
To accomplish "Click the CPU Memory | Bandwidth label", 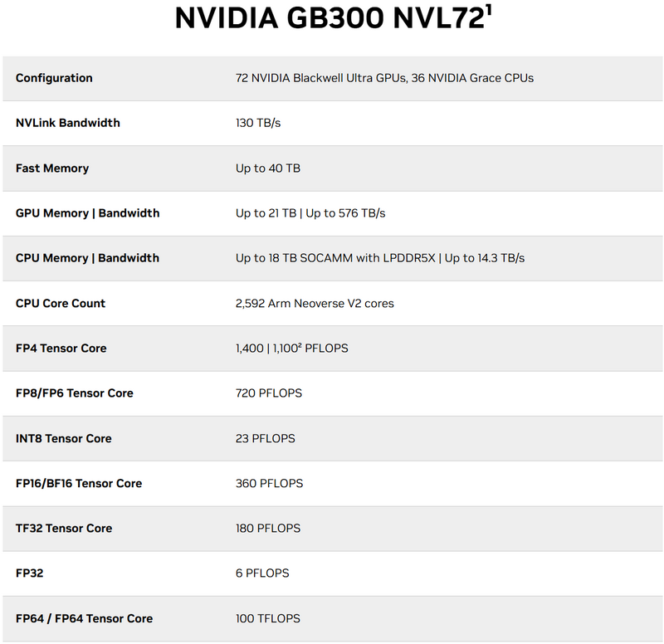I will point(87,258).
